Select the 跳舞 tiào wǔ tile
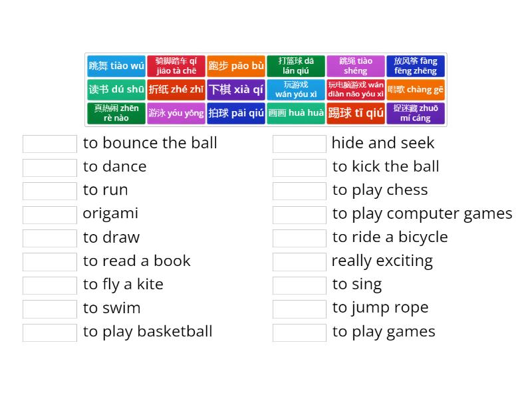This screenshot has width=532, height=399. click(116, 66)
